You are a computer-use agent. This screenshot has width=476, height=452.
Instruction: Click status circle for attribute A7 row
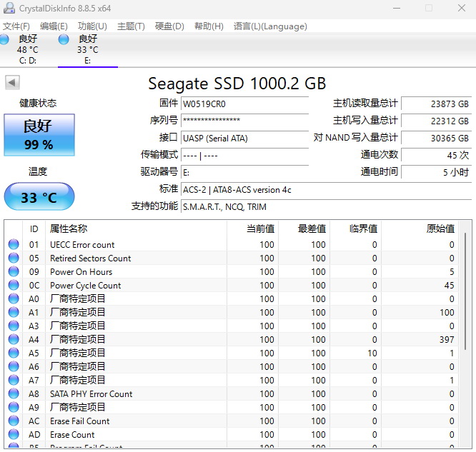[14, 380]
